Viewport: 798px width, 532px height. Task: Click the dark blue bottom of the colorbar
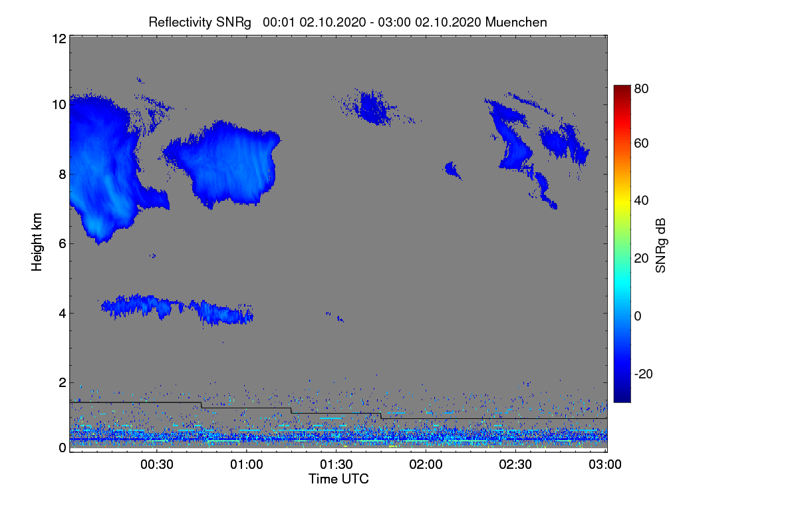tap(621, 395)
